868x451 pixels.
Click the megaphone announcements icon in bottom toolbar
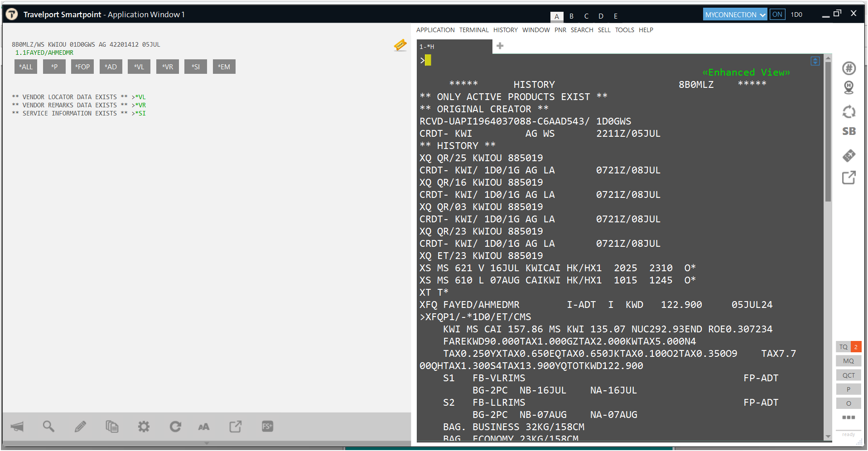click(x=17, y=427)
